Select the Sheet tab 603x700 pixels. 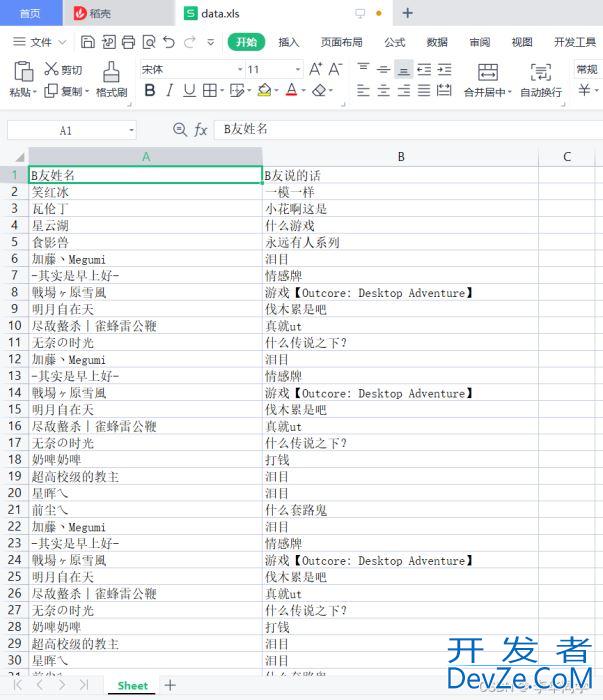(133, 686)
